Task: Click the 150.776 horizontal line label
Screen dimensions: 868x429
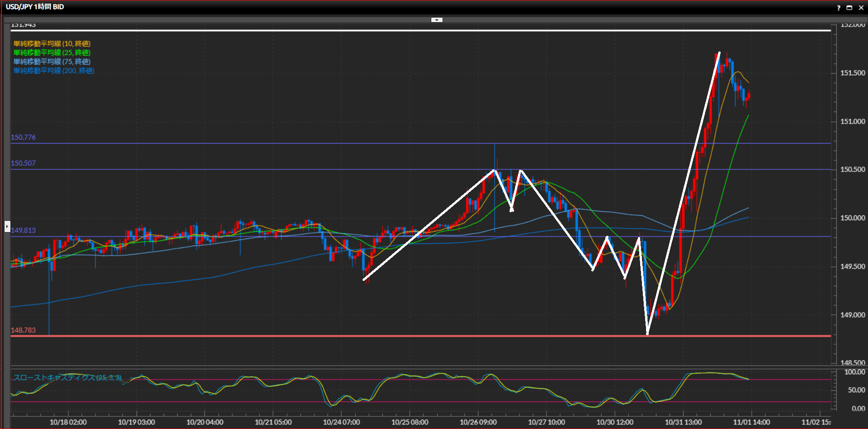Action: pyautogui.click(x=24, y=137)
